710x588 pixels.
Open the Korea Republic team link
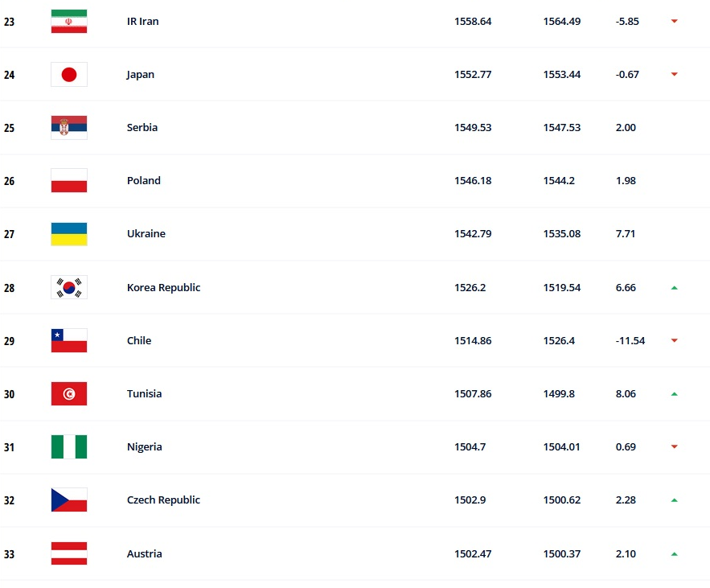coord(163,288)
